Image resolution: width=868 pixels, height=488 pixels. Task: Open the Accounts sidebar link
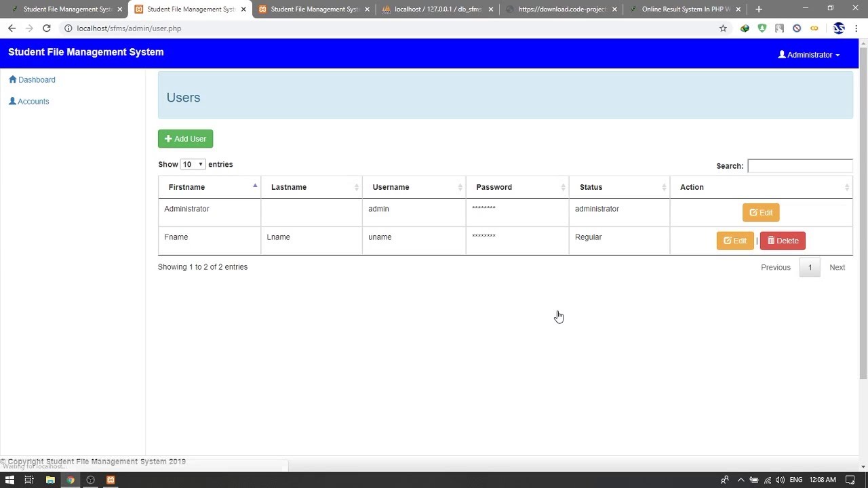pyautogui.click(x=28, y=102)
